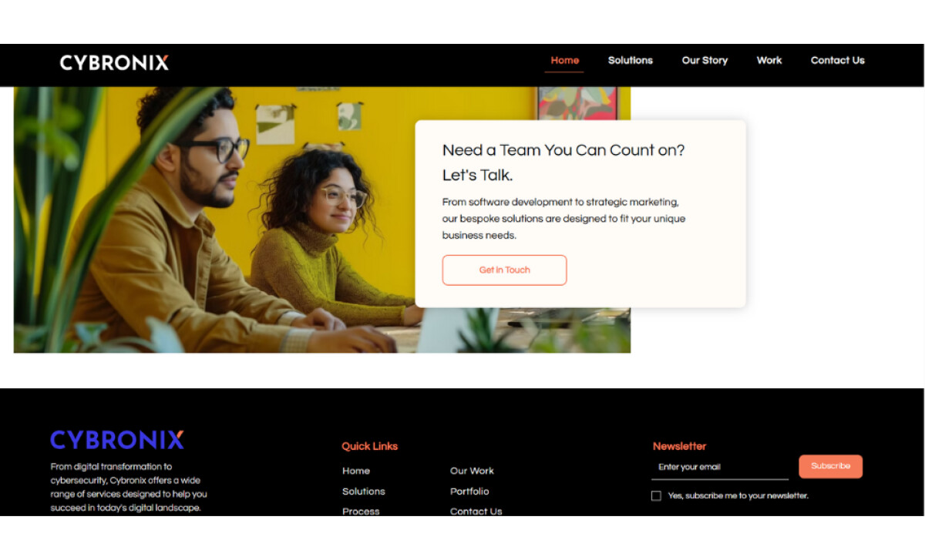Visit the Our Work footer link
The image size is (925, 560).
pos(472,471)
